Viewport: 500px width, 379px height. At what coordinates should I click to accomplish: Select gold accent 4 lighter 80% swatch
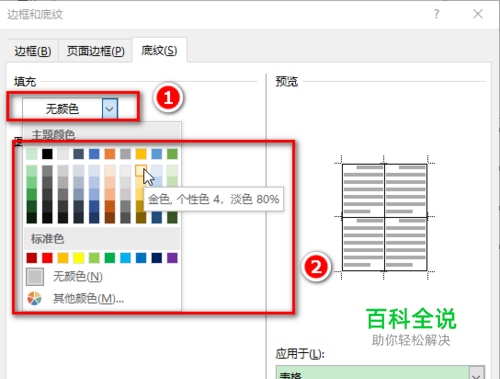coord(141,170)
